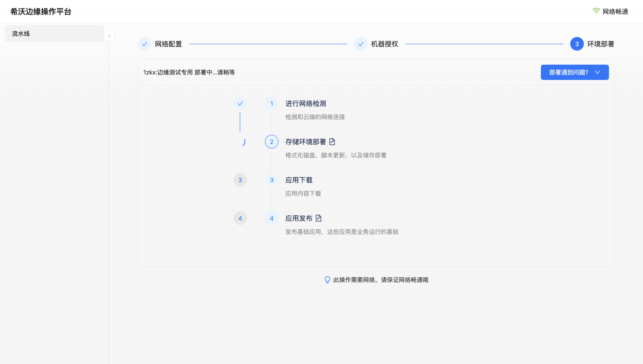643x364 pixels.
Task: Click the 存储环境部署 step title
Action: 306,142
